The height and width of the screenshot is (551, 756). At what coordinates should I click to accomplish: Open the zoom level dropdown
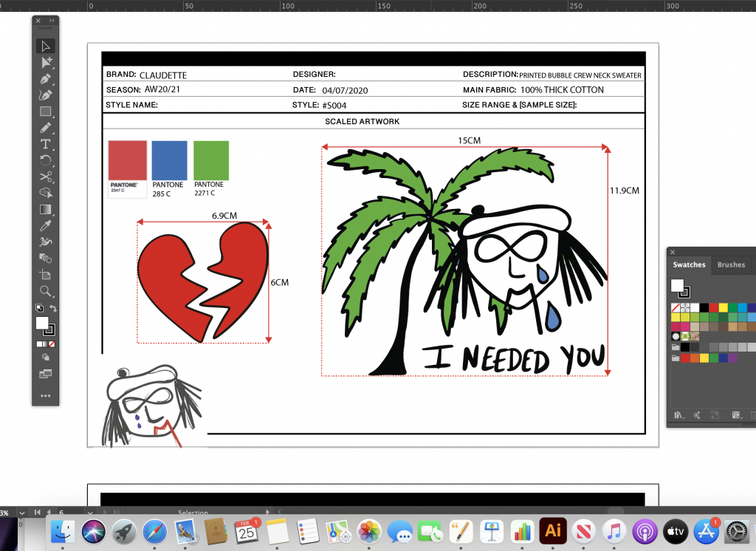(22, 513)
